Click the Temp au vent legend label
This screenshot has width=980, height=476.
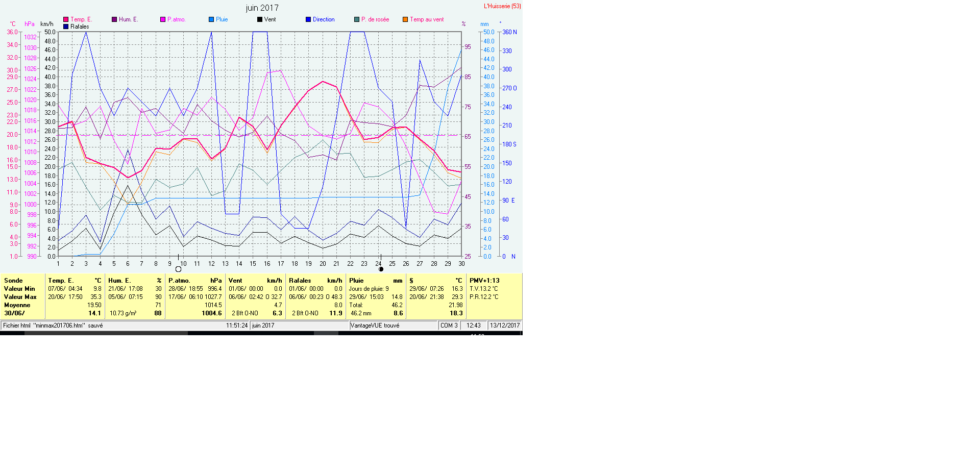(x=427, y=19)
